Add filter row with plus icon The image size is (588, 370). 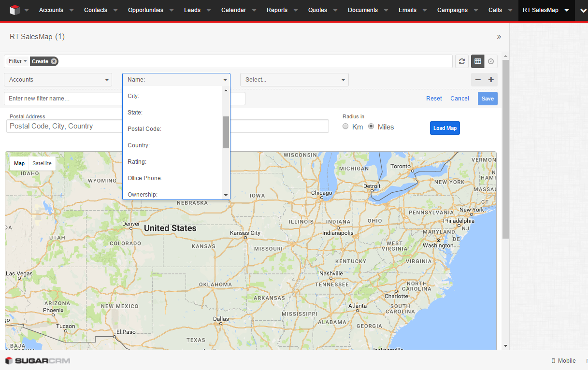[x=491, y=80]
